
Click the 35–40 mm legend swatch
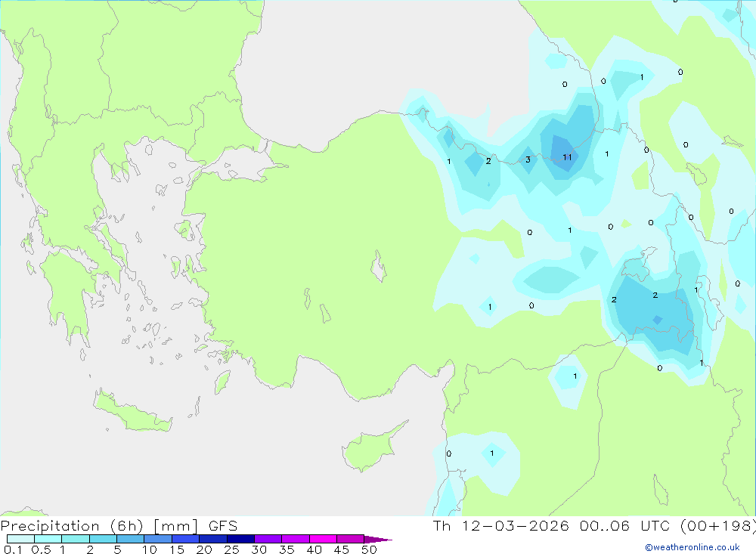[x=295, y=539]
